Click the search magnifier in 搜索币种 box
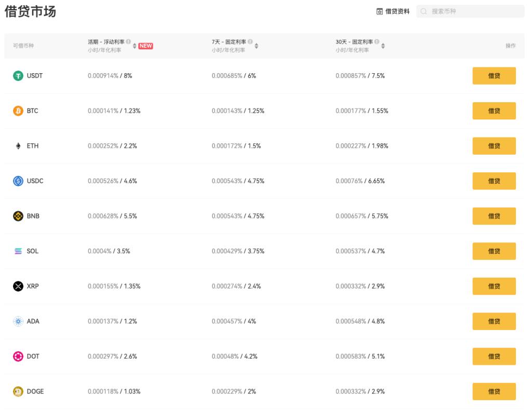The height and width of the screenshot is (411, 532). (x=423, y=11)
